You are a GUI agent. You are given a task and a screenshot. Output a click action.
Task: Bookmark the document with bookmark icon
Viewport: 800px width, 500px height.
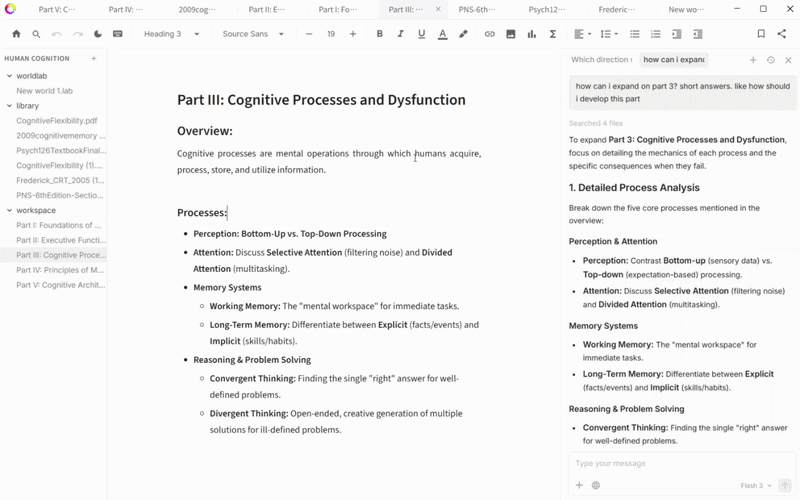click(761, 34)
